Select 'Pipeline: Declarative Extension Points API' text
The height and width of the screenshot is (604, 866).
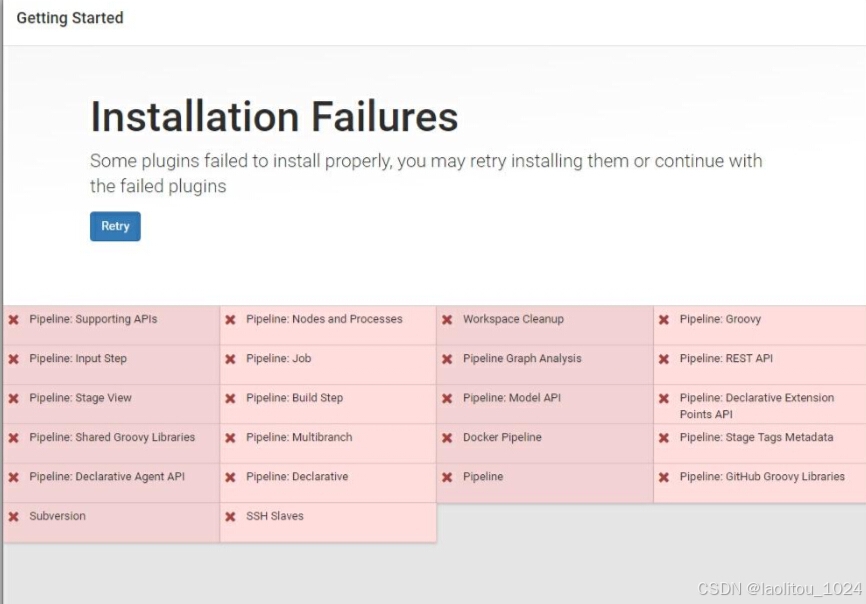click(757, 406)
